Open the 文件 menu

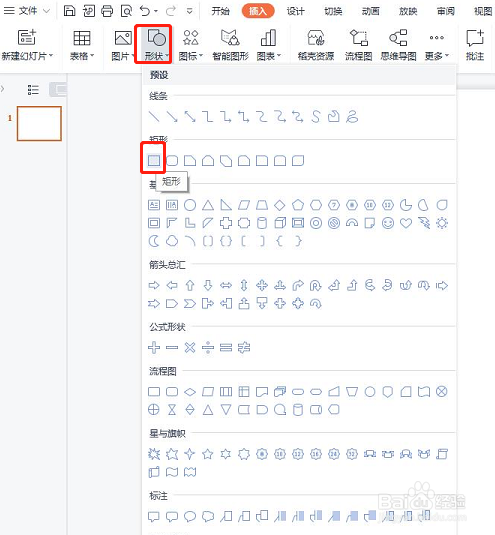pyautogui.click(x=27, y=11)
